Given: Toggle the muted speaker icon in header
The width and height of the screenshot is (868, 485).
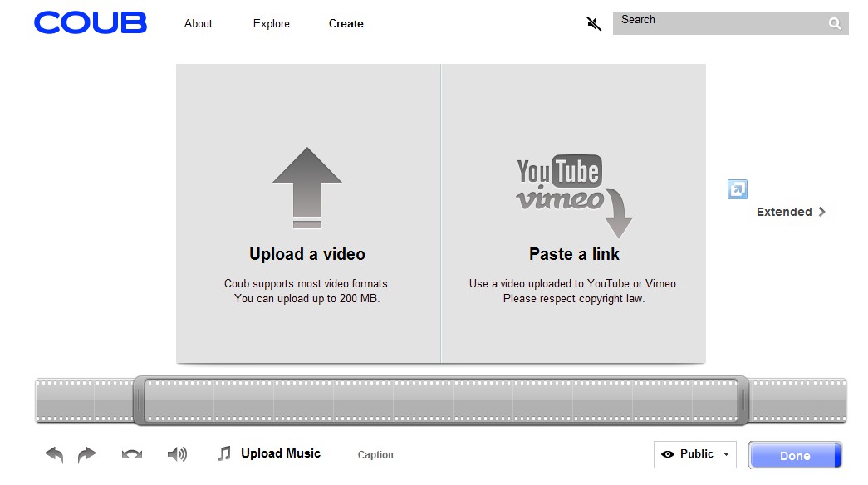Looking at the screenshot, I should coord(594,23).
